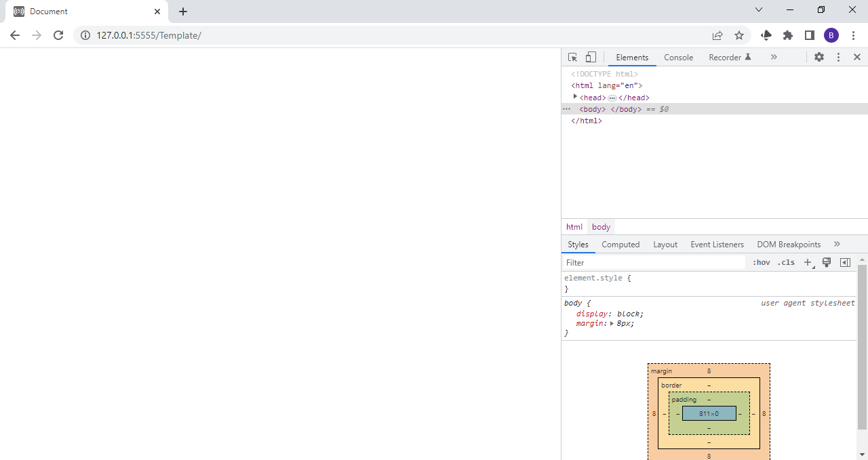Viewport: 868px width, 460px height.
Task: Toggle the Computed Styles sidebar icon
Action: pos(845,262)
